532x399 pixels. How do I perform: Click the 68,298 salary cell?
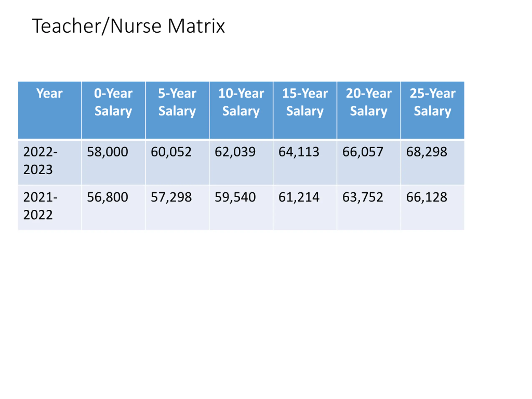pos(433,163)
